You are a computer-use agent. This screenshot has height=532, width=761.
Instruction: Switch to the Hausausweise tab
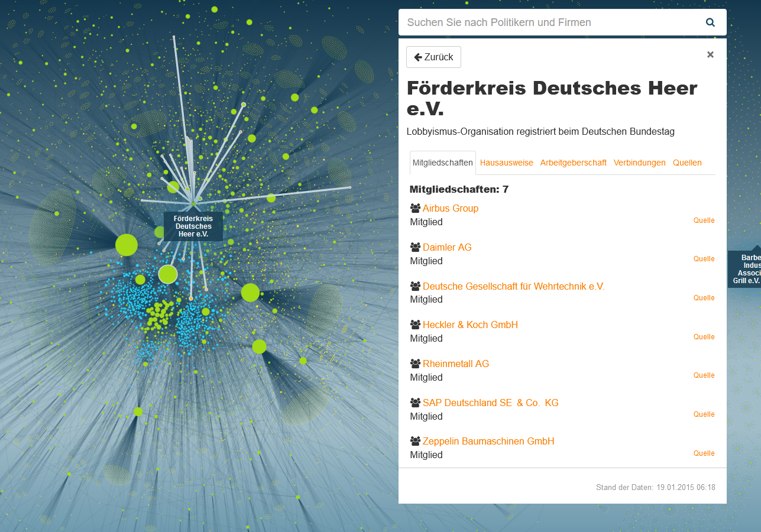coord(507,163)
